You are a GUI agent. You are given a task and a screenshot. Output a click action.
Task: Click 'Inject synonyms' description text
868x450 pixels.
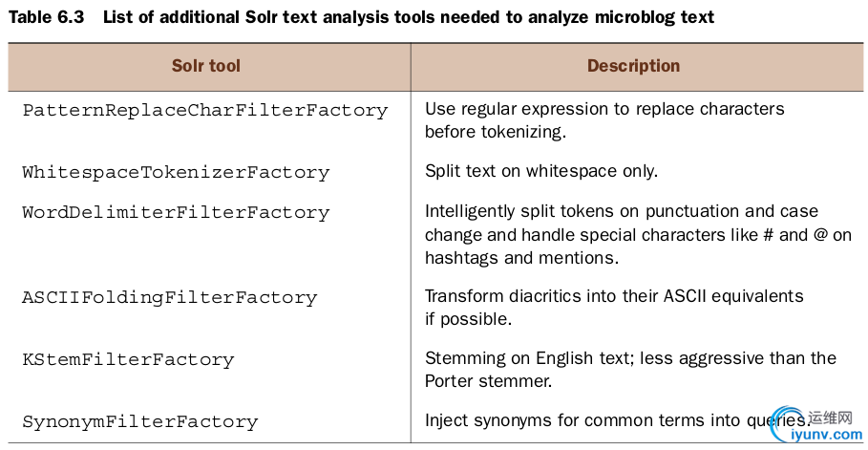[x=617, y=420]
